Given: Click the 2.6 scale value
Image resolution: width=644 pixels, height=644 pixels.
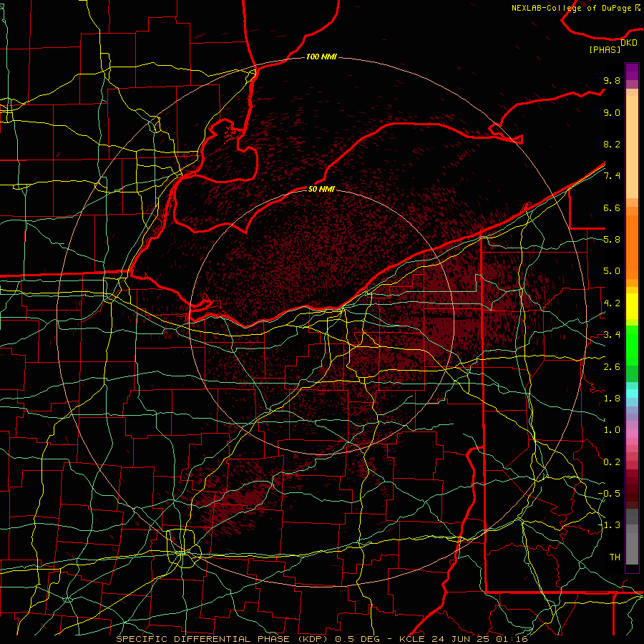Looking at the screenshot, I should coord(612,367).
